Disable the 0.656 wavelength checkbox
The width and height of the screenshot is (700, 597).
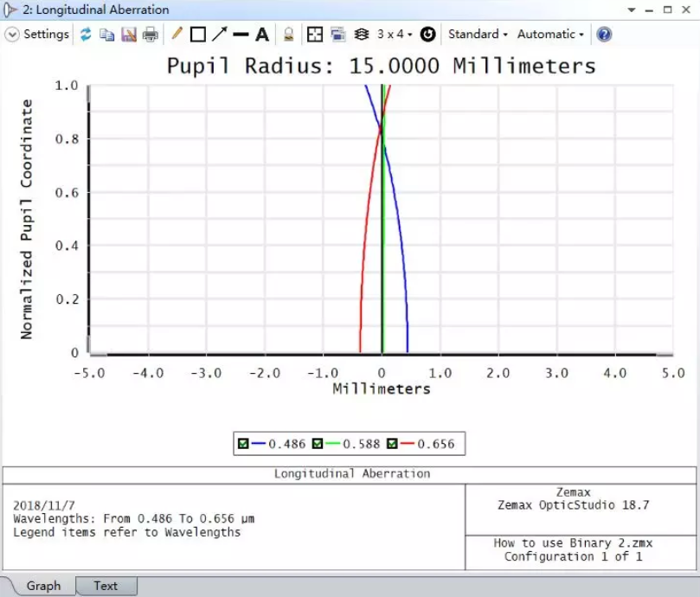(393, 444)
